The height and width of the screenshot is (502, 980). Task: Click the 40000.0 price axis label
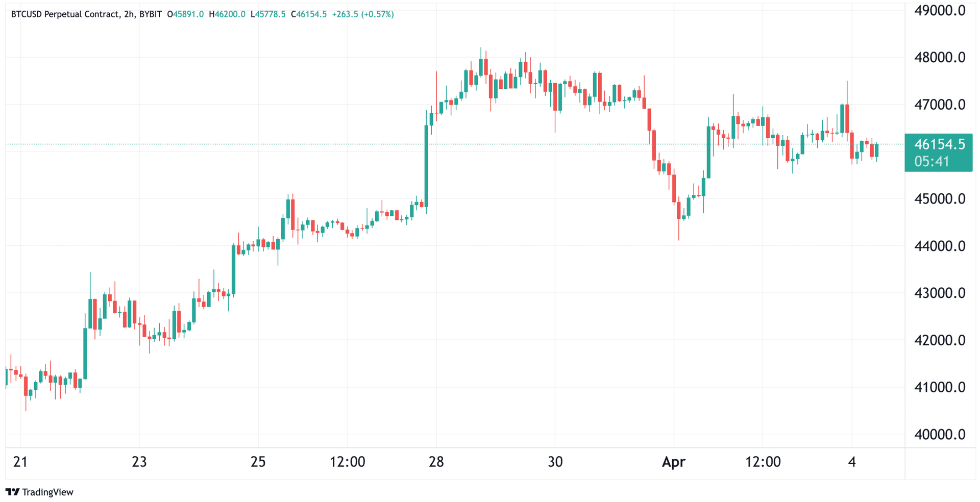click(x=940, y=434)
